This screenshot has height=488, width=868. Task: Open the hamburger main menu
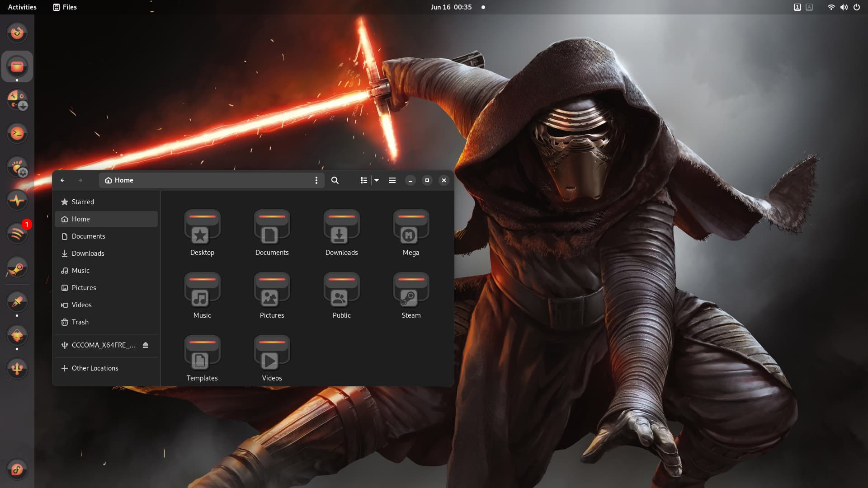pos(392,180)
